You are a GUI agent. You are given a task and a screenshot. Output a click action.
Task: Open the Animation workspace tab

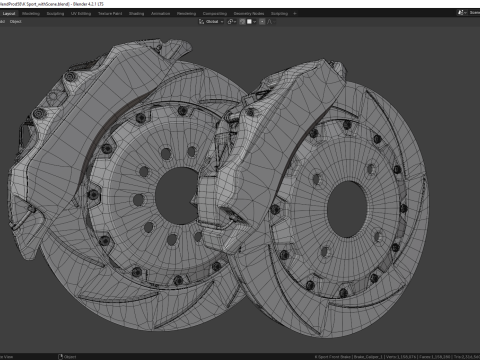coord(161,14)
